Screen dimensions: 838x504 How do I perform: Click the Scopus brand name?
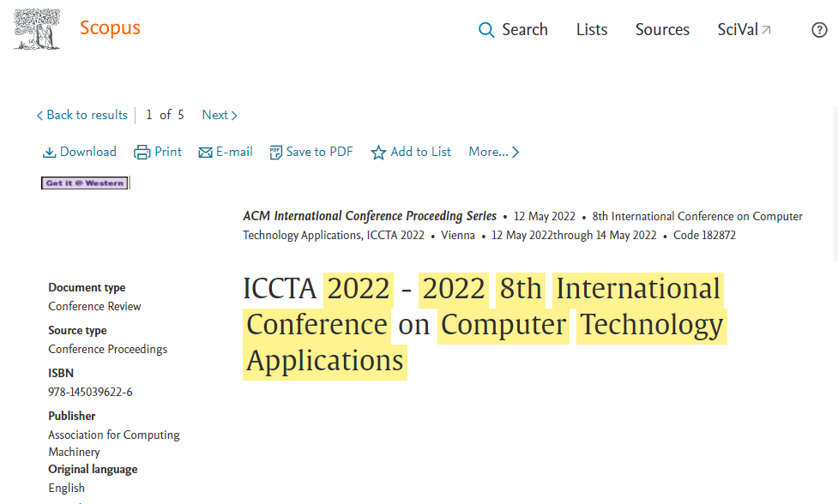tap(110, 28)
